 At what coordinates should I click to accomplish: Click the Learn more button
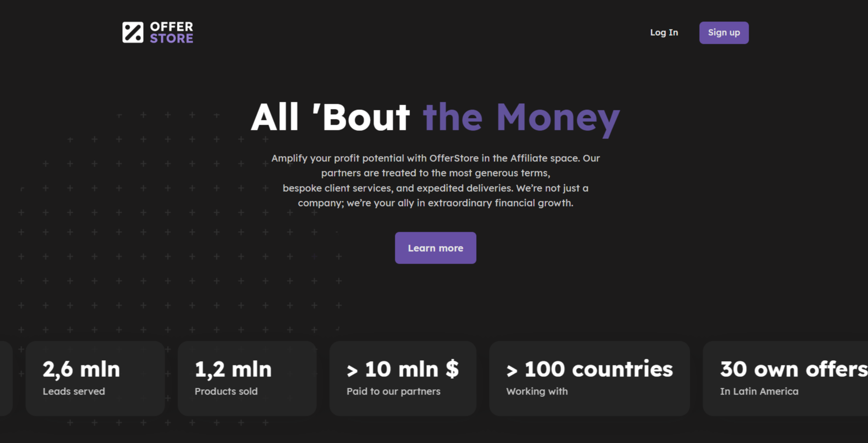point(435,248)
